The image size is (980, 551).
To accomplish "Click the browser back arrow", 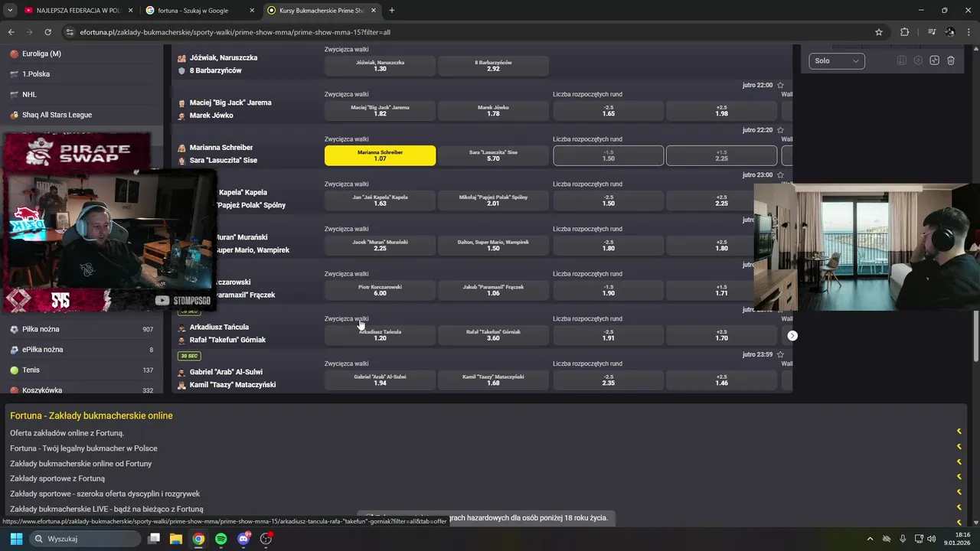I will click(x=11, y=32).
